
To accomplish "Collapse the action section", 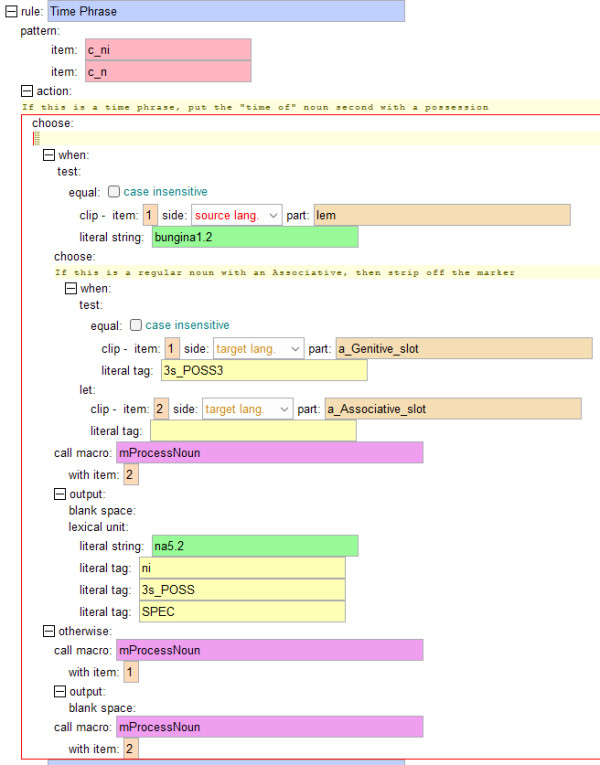I will tap(27, 91).
